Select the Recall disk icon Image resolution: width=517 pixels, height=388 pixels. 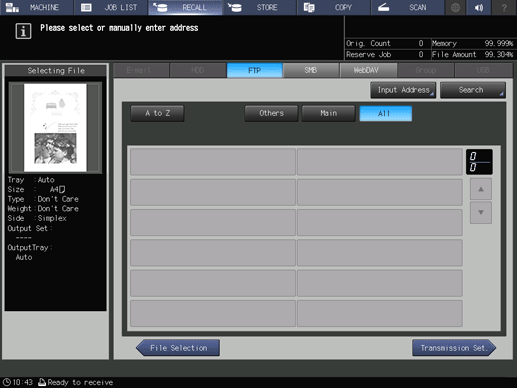(x=161, y=7)
